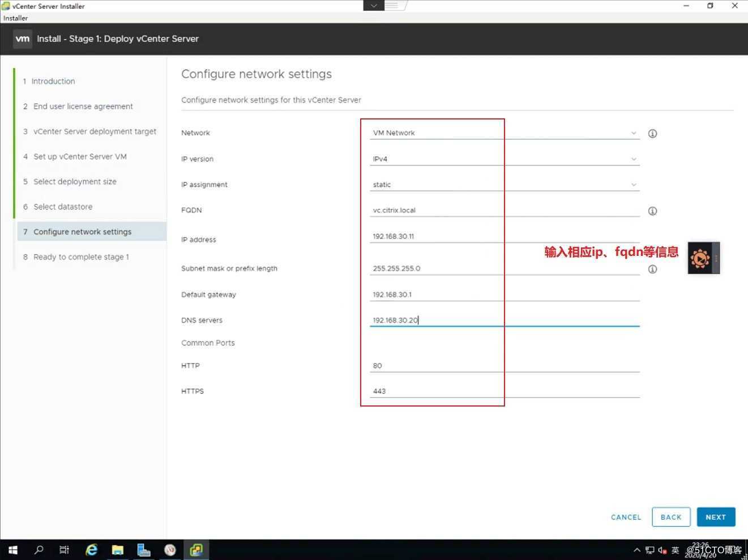748x560 pixels.
Task: Open File Explorer from the taskbar
Action: point(117,550)
